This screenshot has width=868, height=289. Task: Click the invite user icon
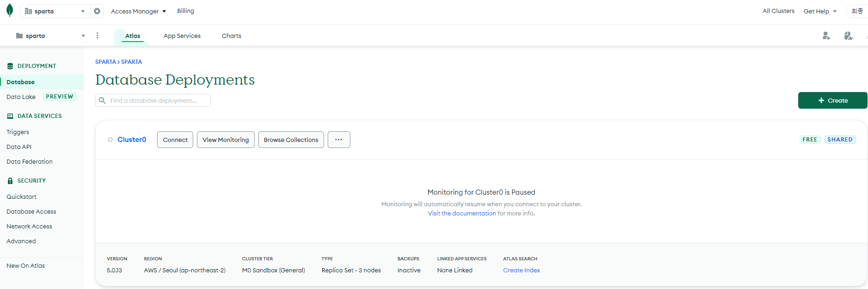coord(826,36)
